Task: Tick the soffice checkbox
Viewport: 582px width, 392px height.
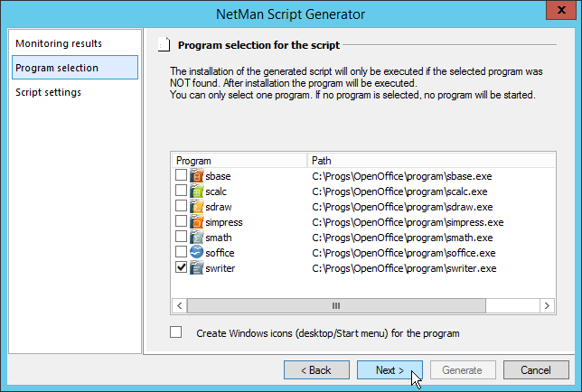Action: click(x=182, y=252)
